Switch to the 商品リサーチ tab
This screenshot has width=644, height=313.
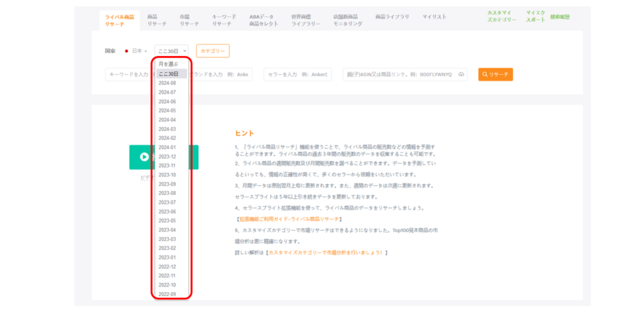(156, 19)
